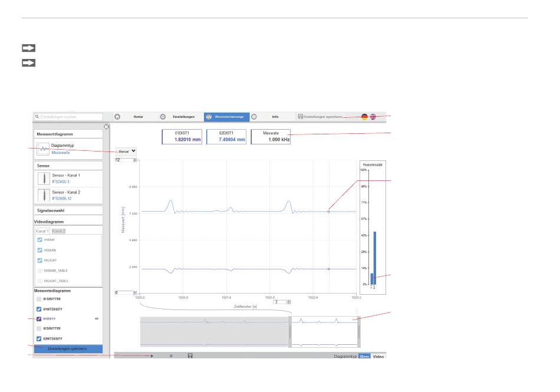Click the blue Einstellungen speichern sidebar button
Image resolution: width=560 pixels, height=392 pixels.
click(x=68, y=349)
